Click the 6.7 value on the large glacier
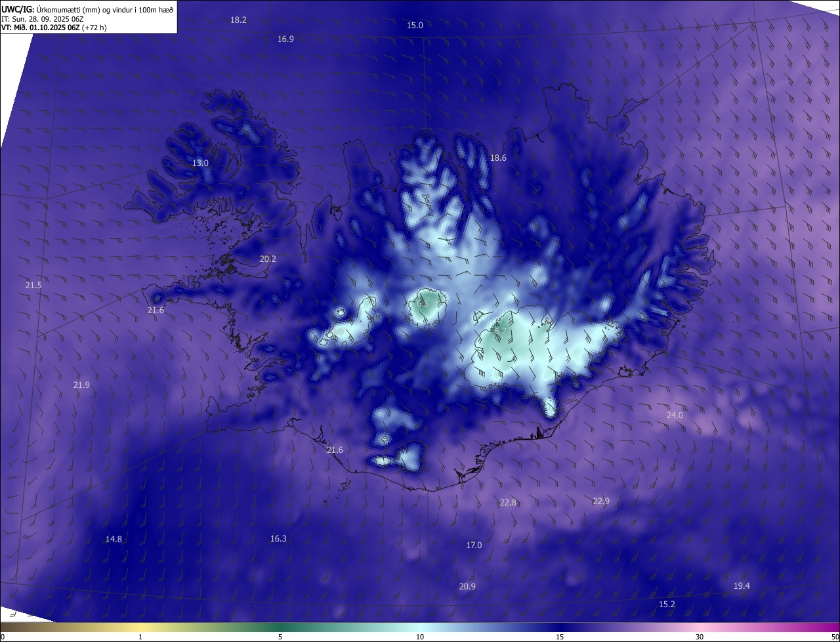 pos(500,332)
